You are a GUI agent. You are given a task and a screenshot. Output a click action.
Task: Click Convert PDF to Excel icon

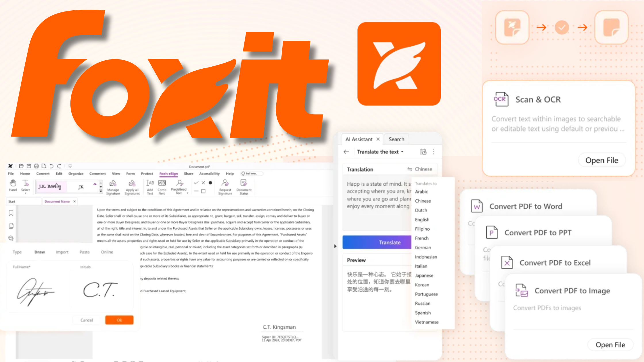click(506, 262)
